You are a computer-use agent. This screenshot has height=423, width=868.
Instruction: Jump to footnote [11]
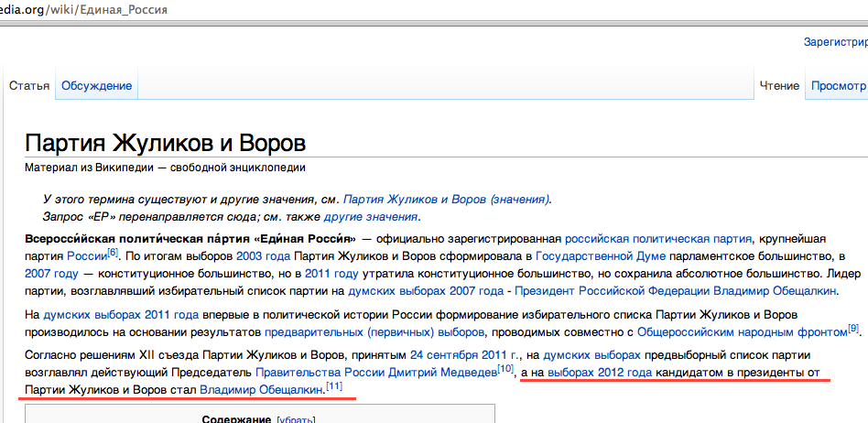(334, 385)
